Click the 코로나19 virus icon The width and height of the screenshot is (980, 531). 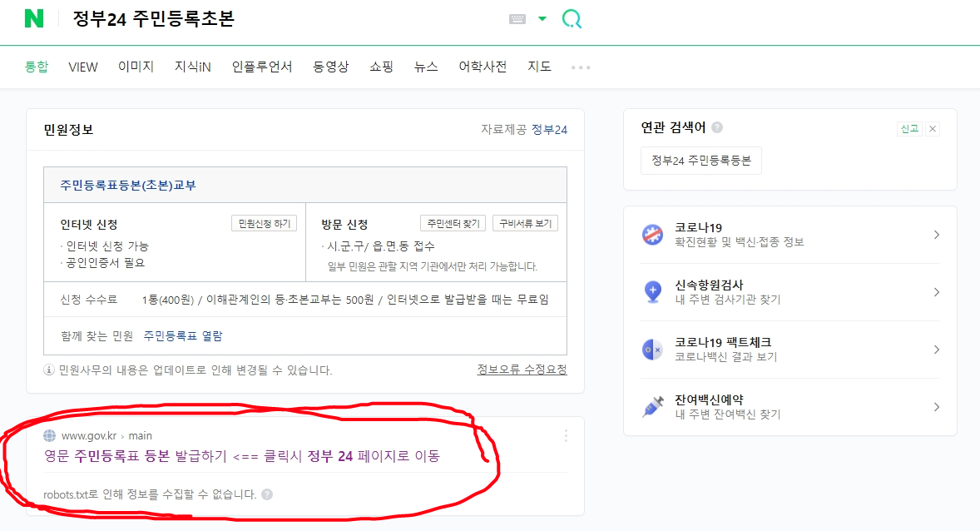click(x=652, y=235)
